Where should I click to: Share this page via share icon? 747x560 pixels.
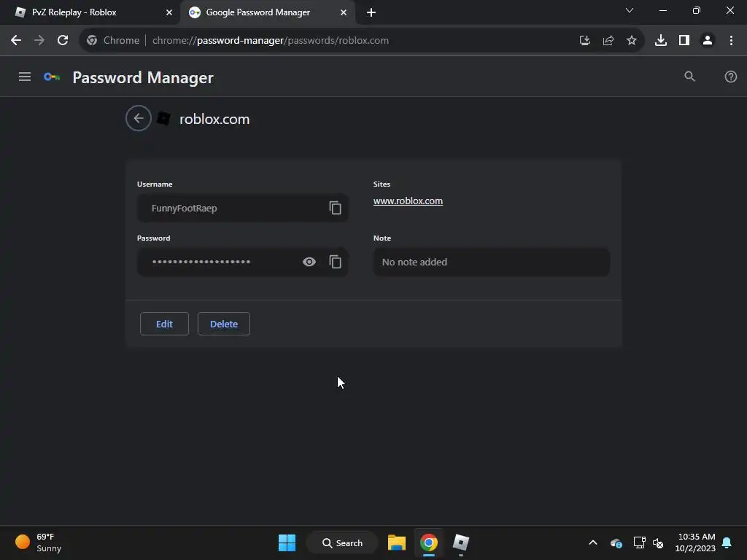608,41
